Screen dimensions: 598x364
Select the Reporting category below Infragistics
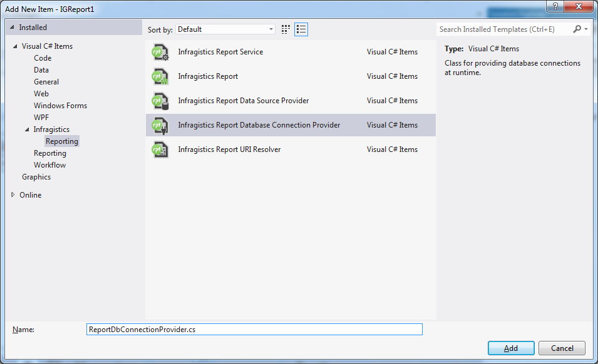pos(50,153)
